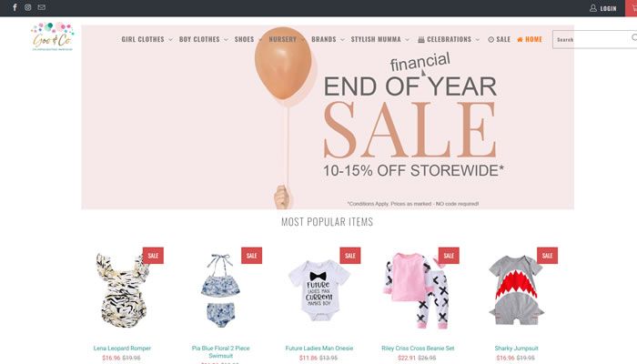This screenshot has height=364, width=637.
Task: Expand the Boy Clothes menu chevron
Action: [226, 40]
